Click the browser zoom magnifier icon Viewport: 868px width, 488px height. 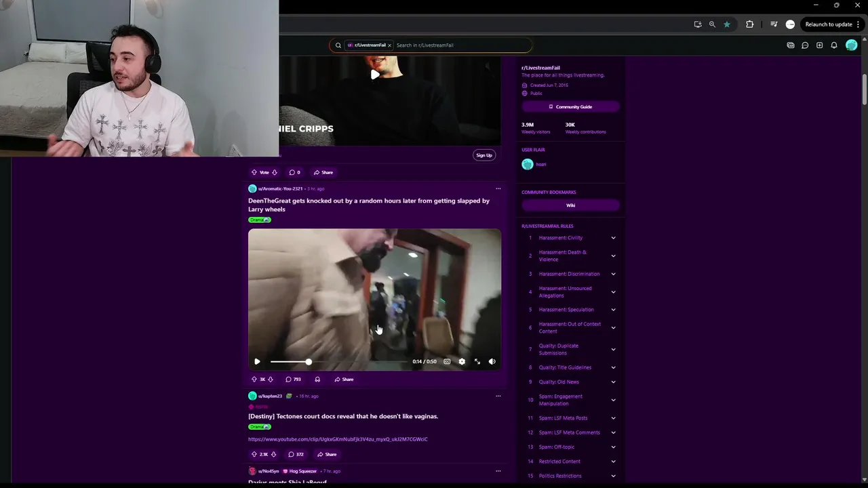tap(712, 24)
